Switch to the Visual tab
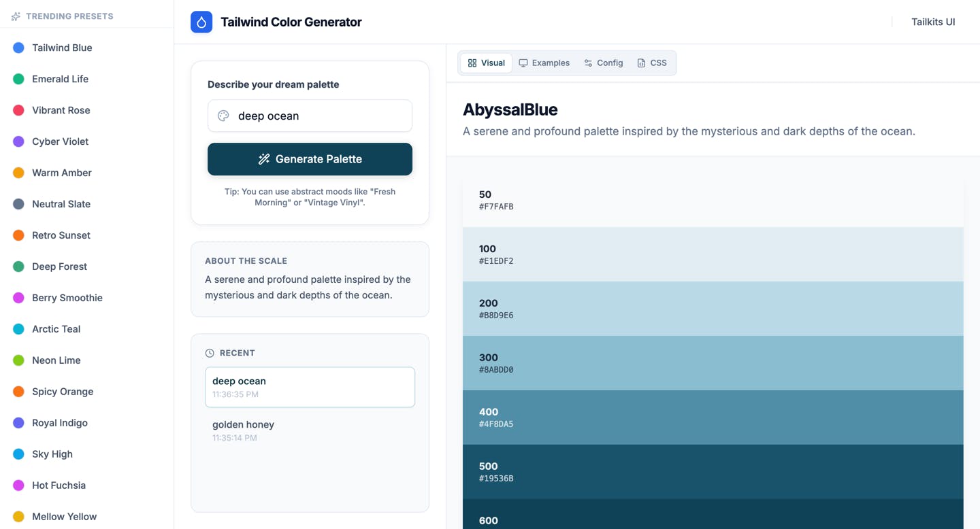The image size is (980, 529). [486, 63]
